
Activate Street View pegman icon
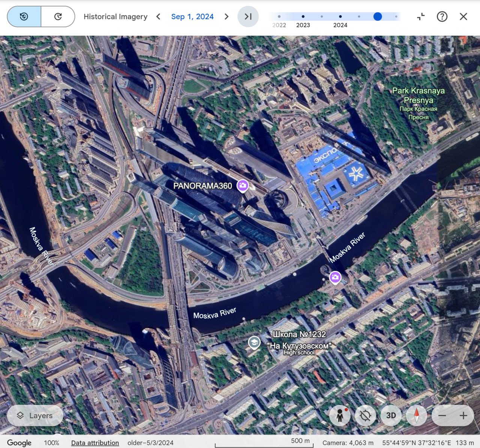[x=340, y=415]
